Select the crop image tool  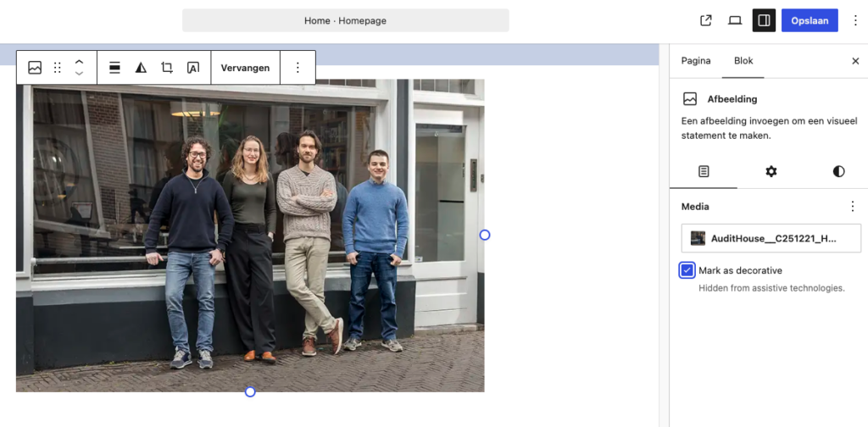click(167, 68)
